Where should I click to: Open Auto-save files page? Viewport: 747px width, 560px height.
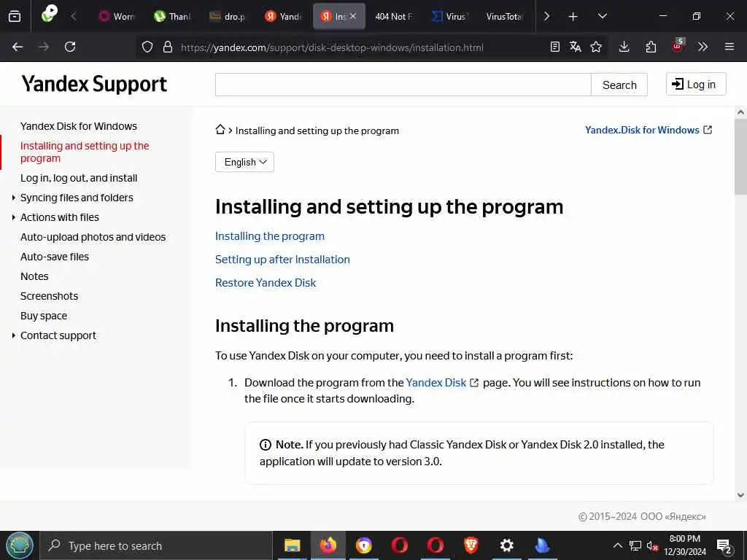54,257
